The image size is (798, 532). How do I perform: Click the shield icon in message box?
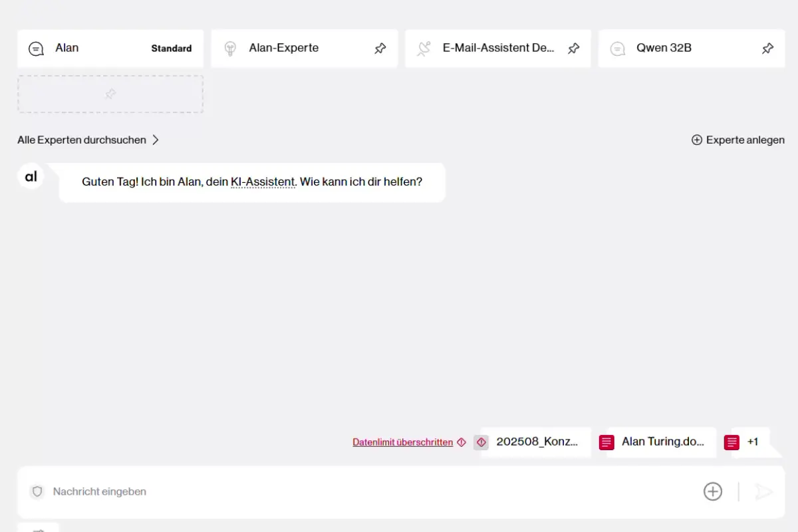[38, 491]
